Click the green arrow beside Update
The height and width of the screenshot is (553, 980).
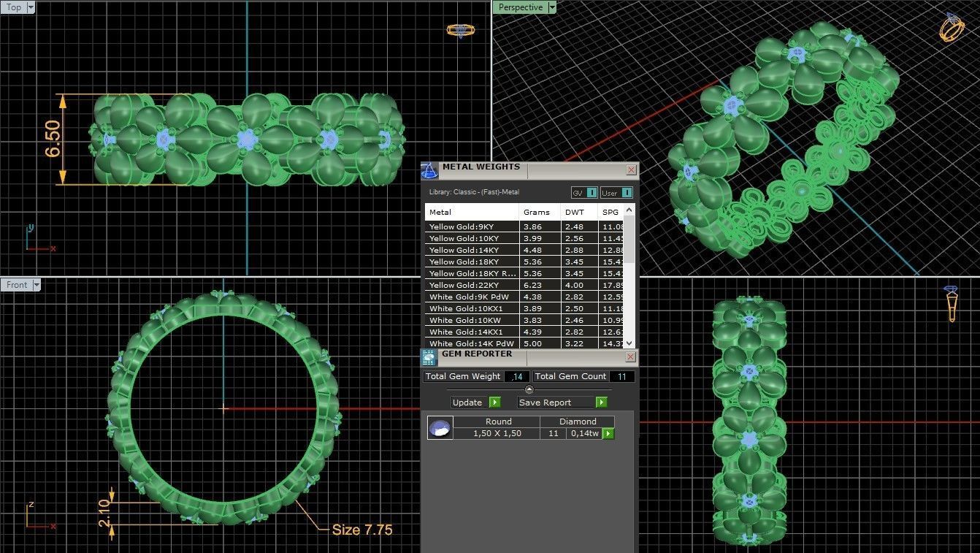[x=494, y=403]
